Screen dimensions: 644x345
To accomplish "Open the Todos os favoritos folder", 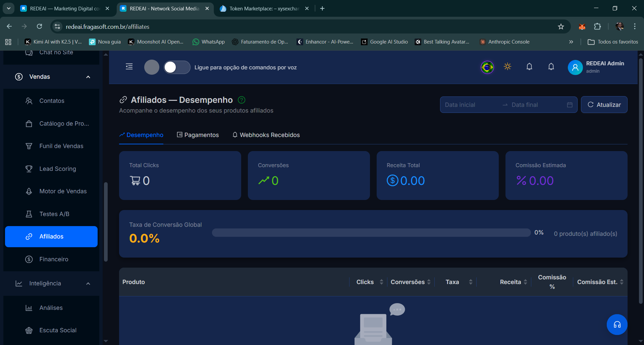I will click(x=613, y=42).
